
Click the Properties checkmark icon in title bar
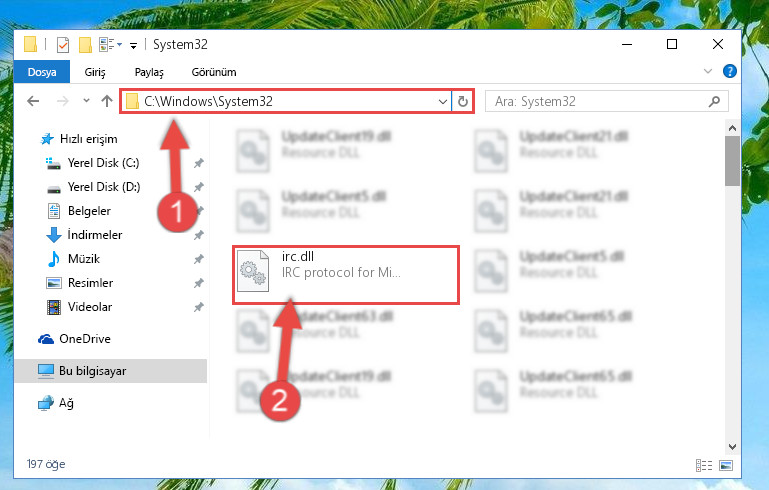coord(63,45)
